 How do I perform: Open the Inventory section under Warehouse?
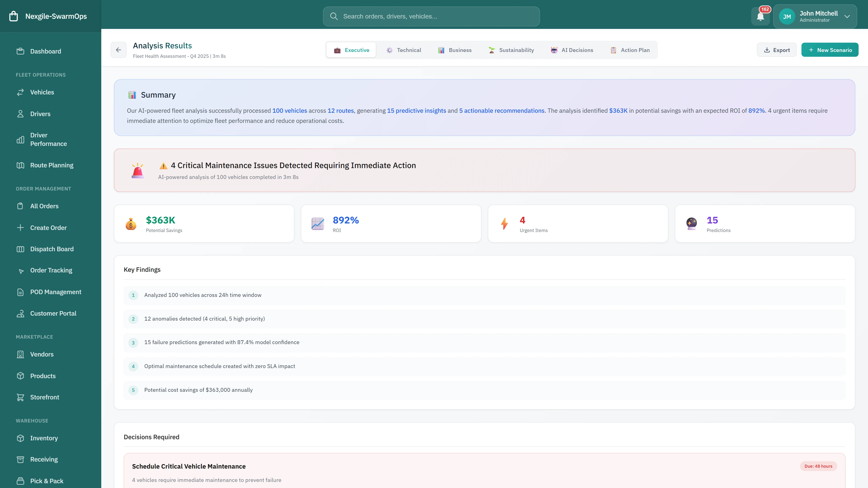pos(44,438)
